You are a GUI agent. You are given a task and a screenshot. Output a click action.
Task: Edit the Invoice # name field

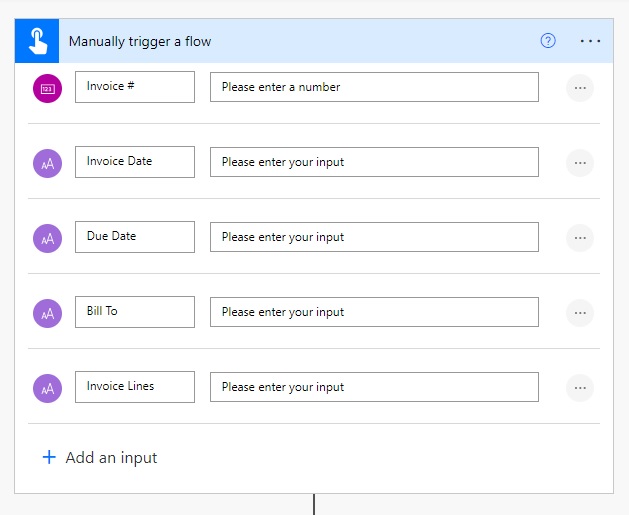coord(135,87)
